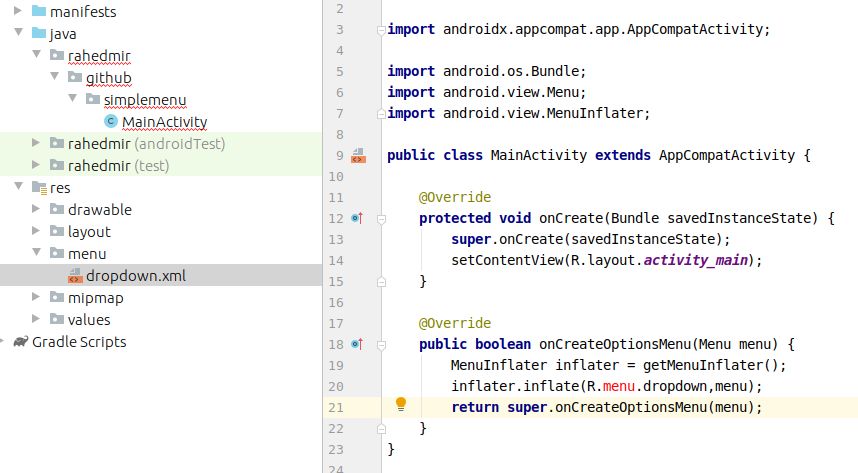Select the mipmap folder label
Viewport: 858px width, 473px height.
click(96, 298)
